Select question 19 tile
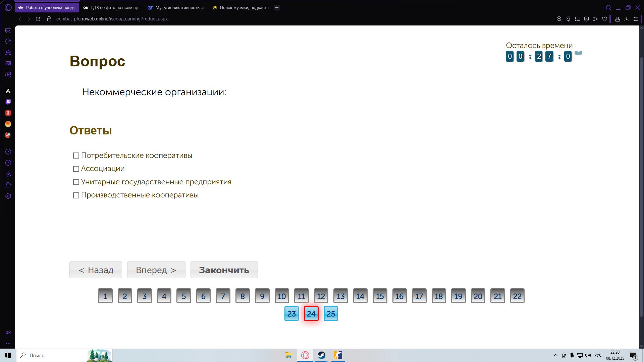The height and width of the screenshot is (362, 644). (x=459, y=296)
